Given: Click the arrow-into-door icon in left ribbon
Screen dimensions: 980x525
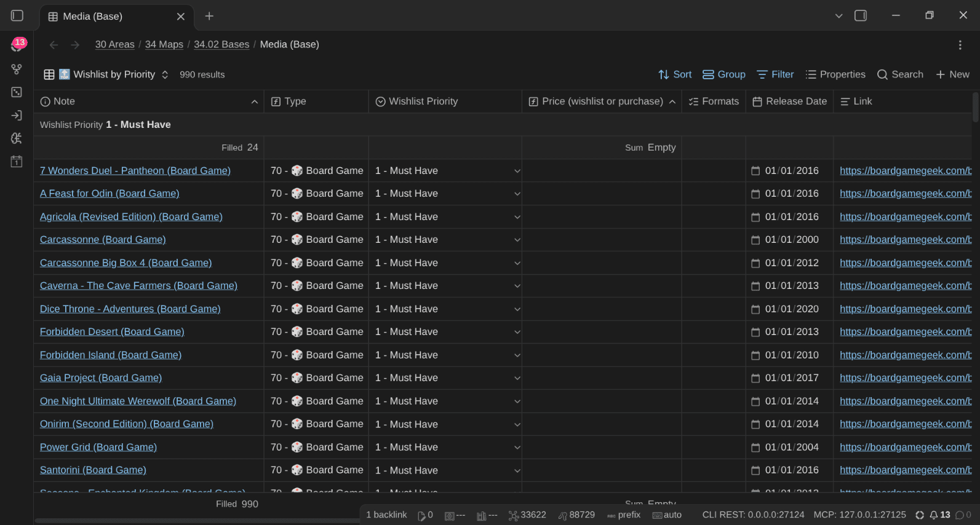Looking at the screenshot, I should tap(17, 116).
